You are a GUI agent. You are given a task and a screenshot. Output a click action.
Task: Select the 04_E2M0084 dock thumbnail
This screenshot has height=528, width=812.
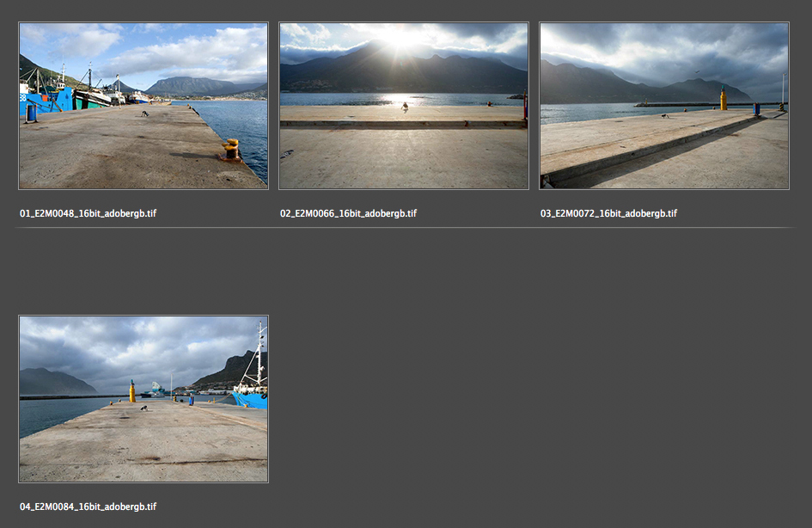(x=143, y=398)
